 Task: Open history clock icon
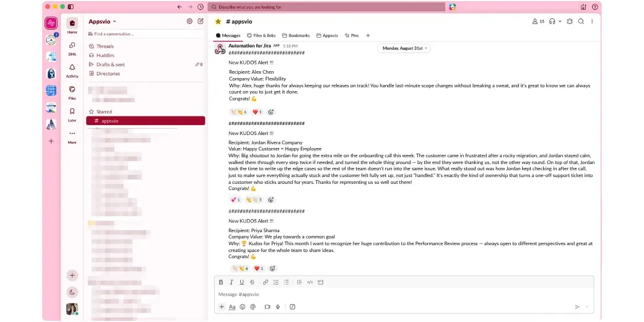tap(201, 7)
